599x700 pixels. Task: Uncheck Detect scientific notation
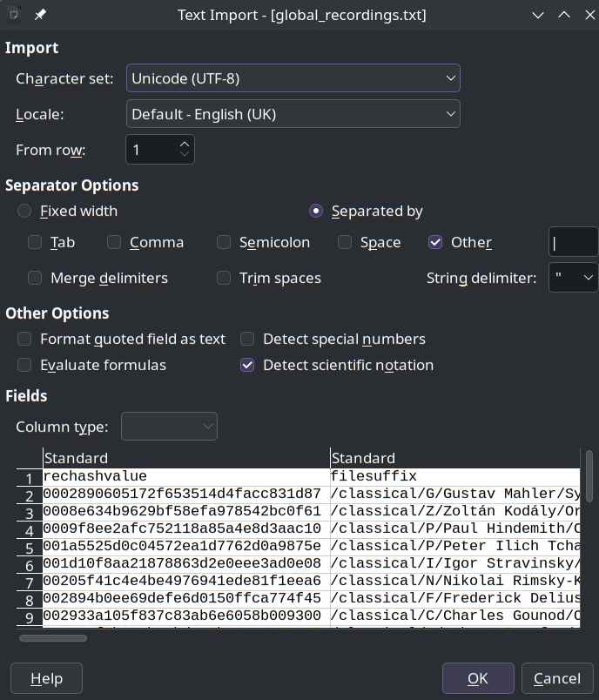coord(247,365)
